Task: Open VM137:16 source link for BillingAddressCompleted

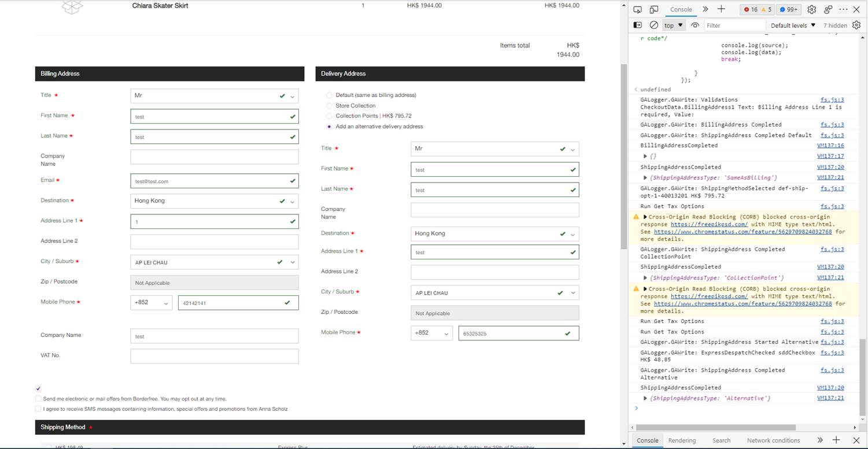Action: [830, 146]
